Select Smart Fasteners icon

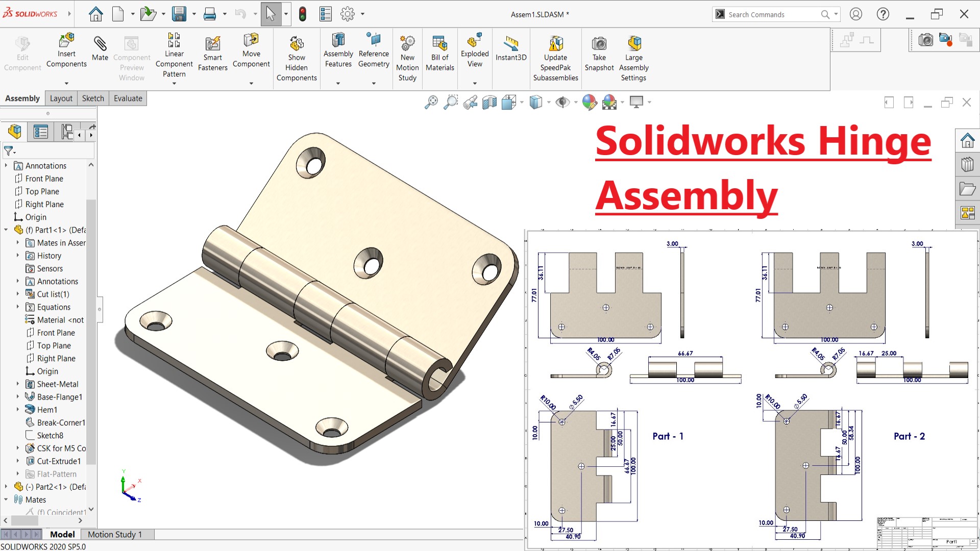(x=213, y=44)
